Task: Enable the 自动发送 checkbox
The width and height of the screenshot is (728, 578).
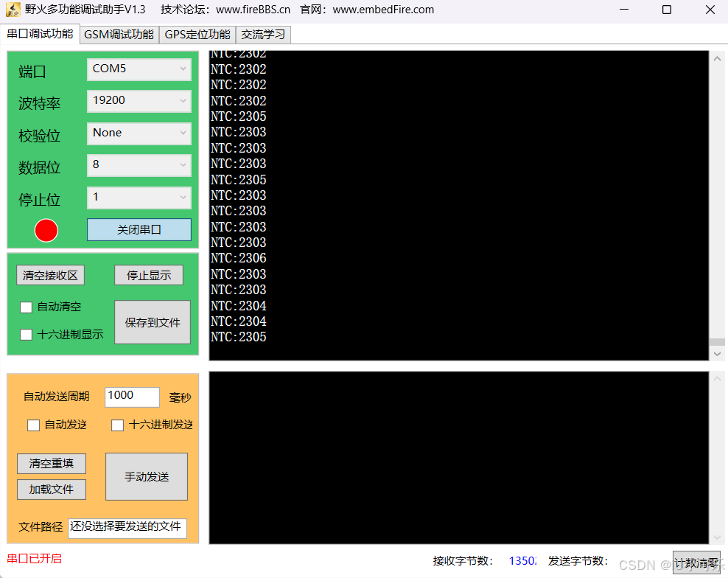Action: [x=33, y=425]
